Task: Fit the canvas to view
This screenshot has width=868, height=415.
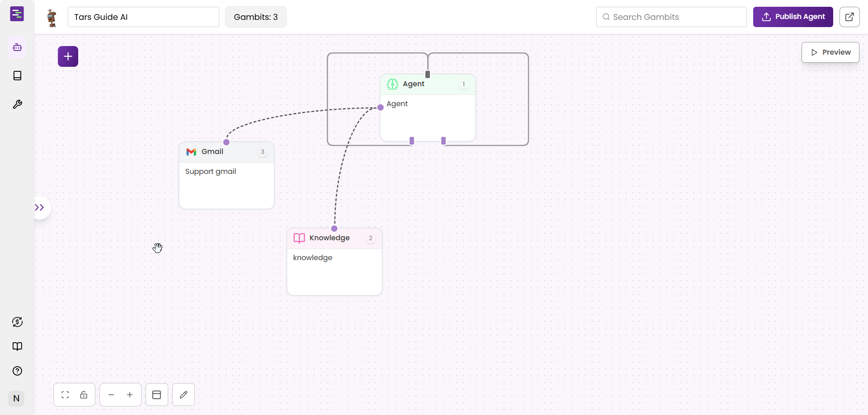Action: (x=65, y=394)
